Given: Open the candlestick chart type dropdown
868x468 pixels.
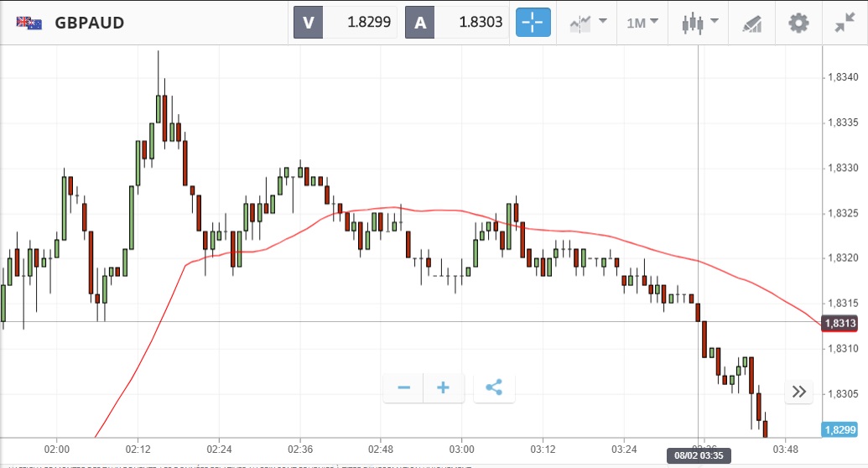Looking at the screenshot, I should 699,23.
